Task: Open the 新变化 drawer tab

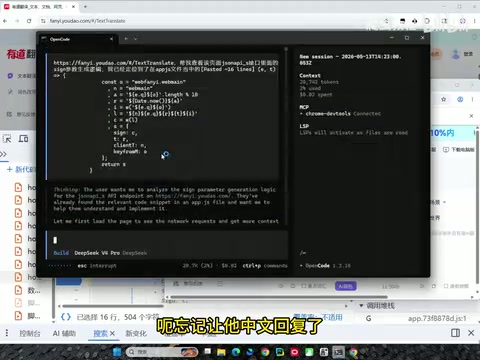Action: click(136, 333)
